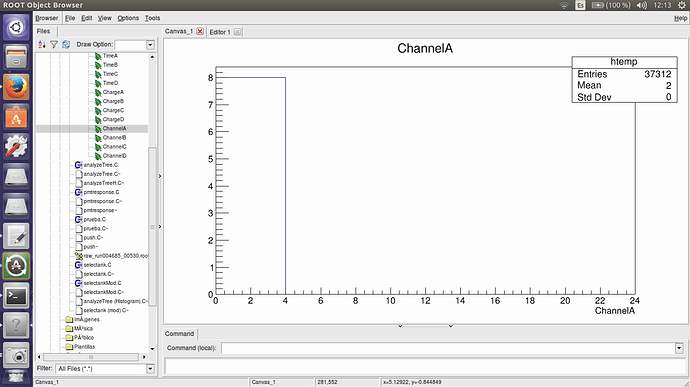Click the filter funnel icon in Files panel

[54, 44]
